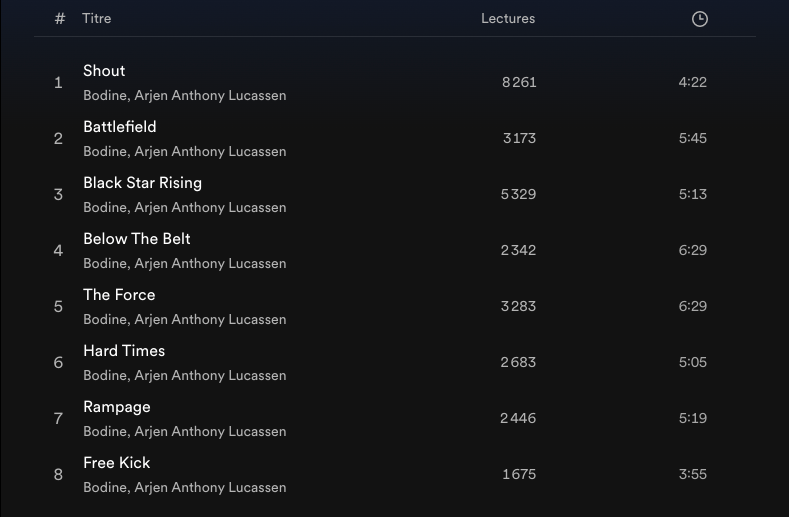Click the Titre column header
Image resolution: width=789 pixels, height=517 pixels.
tap(97, 19)
